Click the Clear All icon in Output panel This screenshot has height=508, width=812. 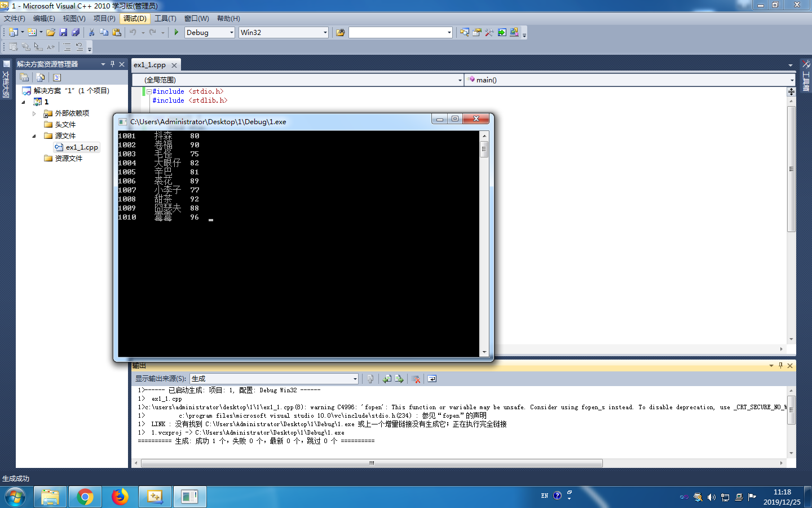pyautogui.click(x=416, y=379)
